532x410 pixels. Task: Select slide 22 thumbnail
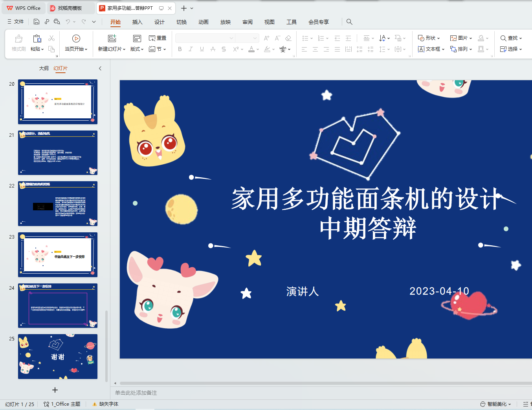click(58, 204)
